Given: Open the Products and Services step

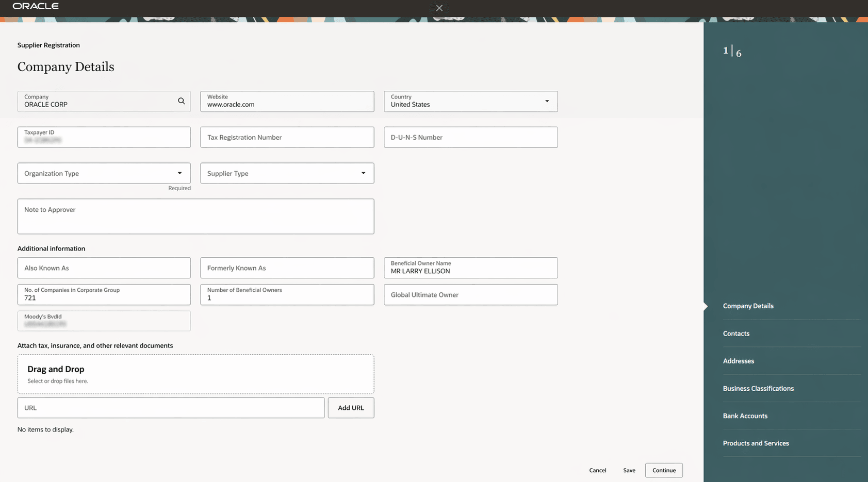Looking at the screenshot, I should click(756, 443).
